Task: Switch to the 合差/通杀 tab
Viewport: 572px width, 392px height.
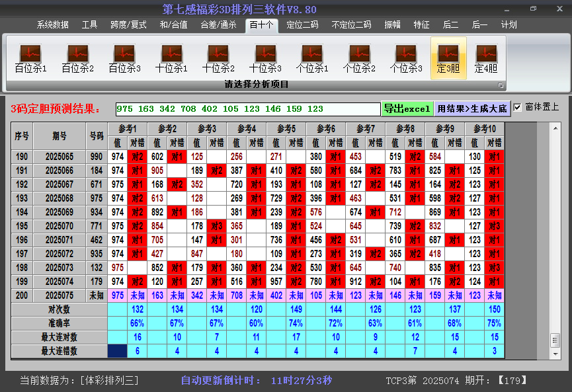Action: (218, 25)
